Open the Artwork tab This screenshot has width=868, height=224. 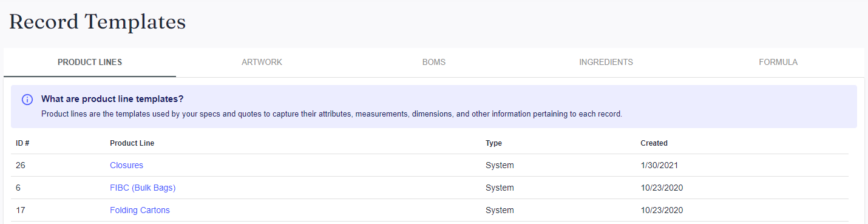pos(262,62)
